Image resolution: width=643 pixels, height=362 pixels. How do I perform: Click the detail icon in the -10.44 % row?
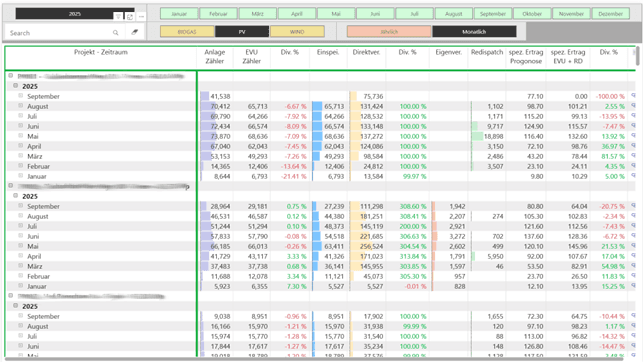(633, 316)
